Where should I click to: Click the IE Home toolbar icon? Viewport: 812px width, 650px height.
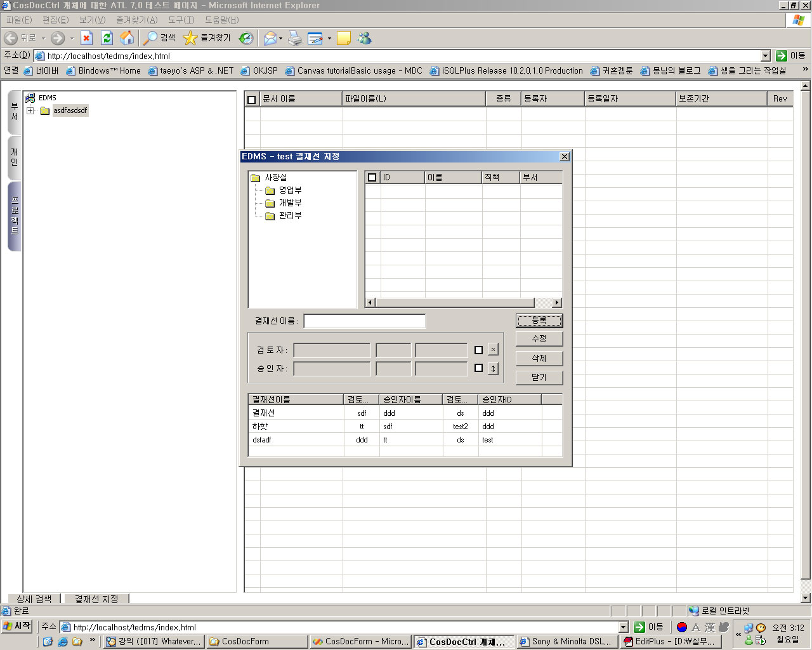128,38
